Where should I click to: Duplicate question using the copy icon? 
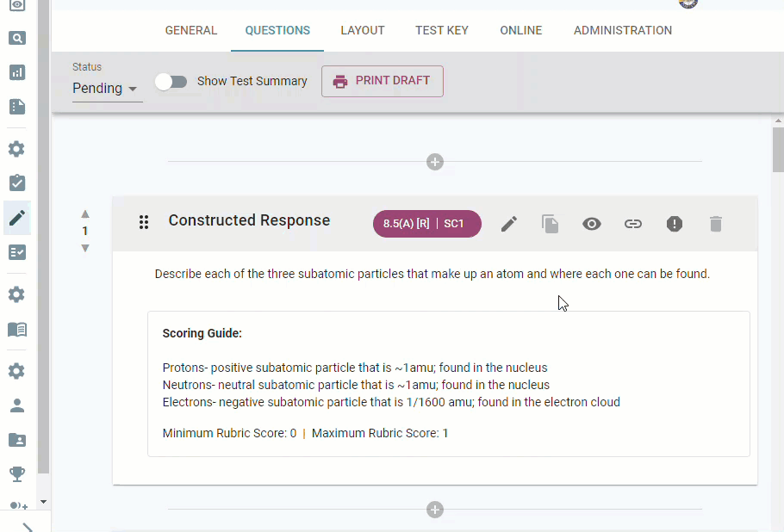[550, 224]
